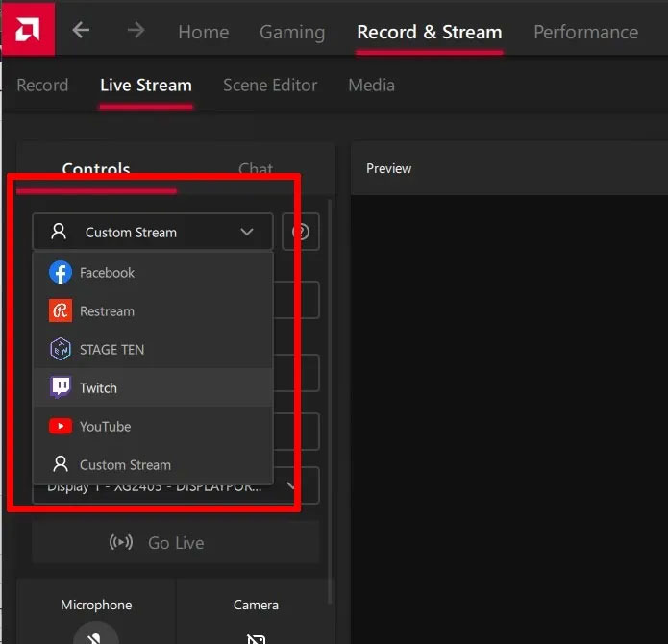Viewport: 668px width, 644px height.
Task: Choose YouTube from the stream list
Action: pos(153,427)
